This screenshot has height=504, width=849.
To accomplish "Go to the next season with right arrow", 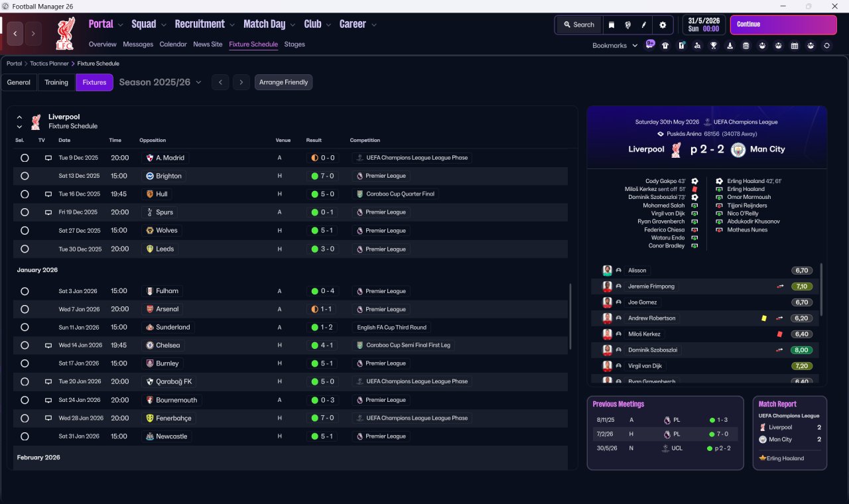I will click(241, 82).
